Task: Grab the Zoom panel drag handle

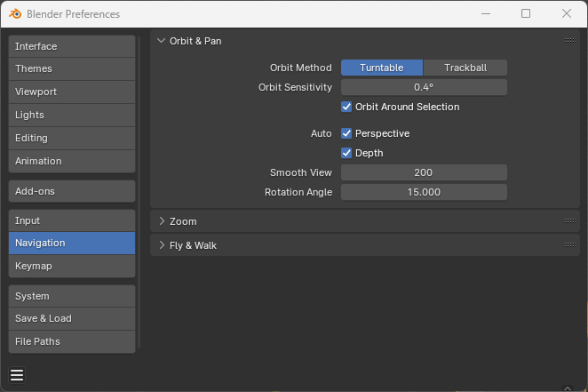Action: (568, 221)
